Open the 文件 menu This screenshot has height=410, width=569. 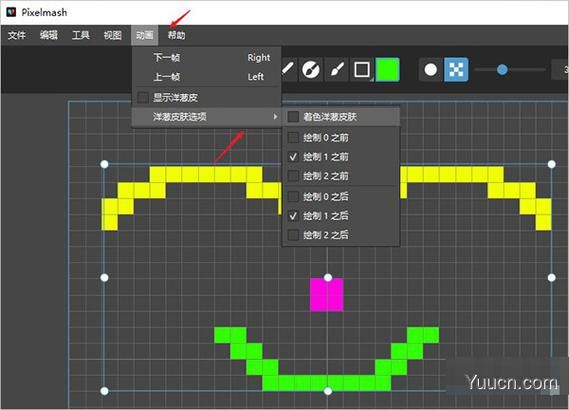[x=17, y=35]
